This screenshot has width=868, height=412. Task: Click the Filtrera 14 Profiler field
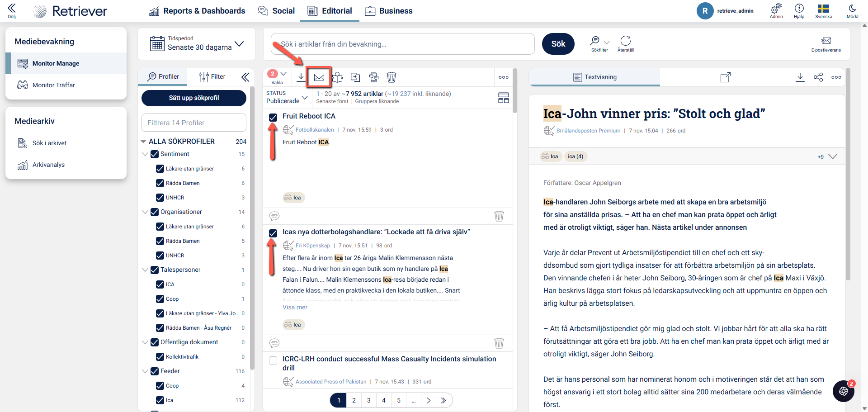(194, 123)
